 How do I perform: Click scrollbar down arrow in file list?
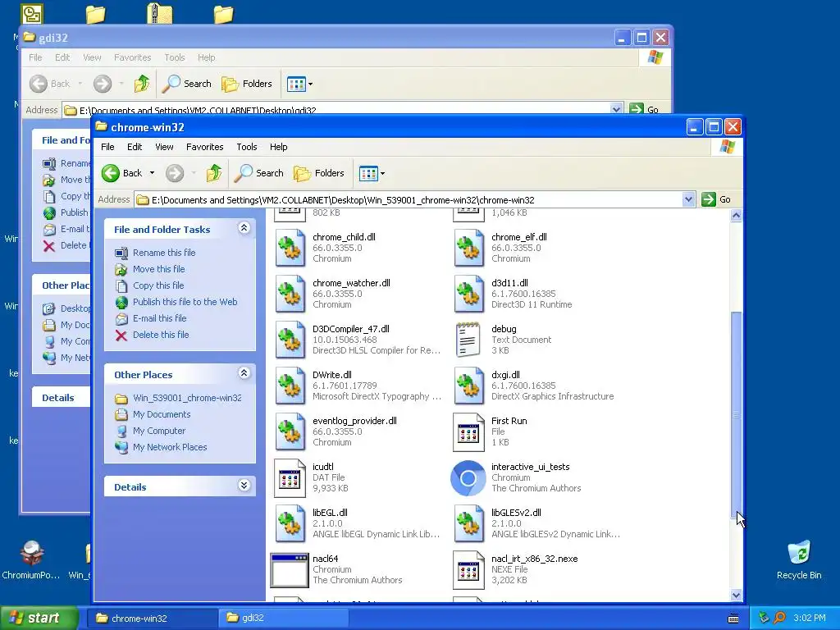coord(736,595)
